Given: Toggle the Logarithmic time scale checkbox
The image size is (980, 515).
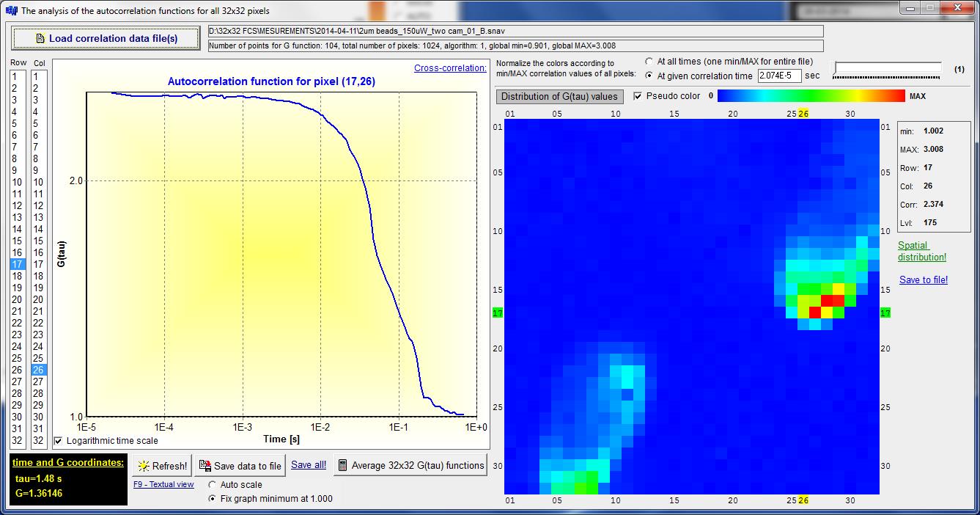Looking at the screenshot, I should (58, 441).
